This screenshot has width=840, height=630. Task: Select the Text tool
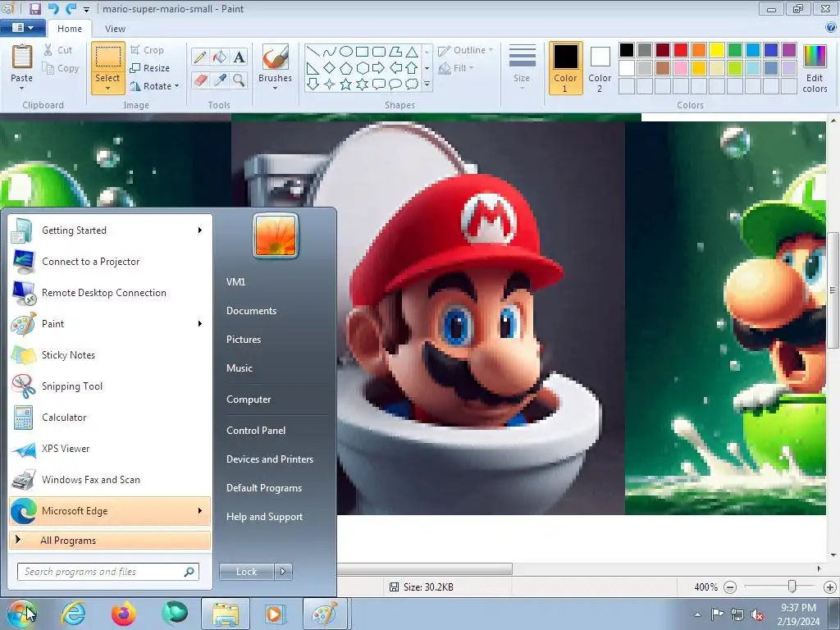pos(239,57)
